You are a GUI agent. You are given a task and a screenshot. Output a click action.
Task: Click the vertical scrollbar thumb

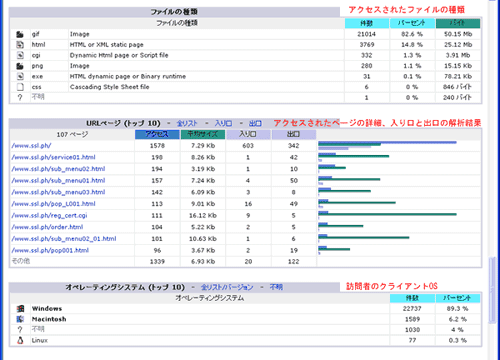point(492,289)
